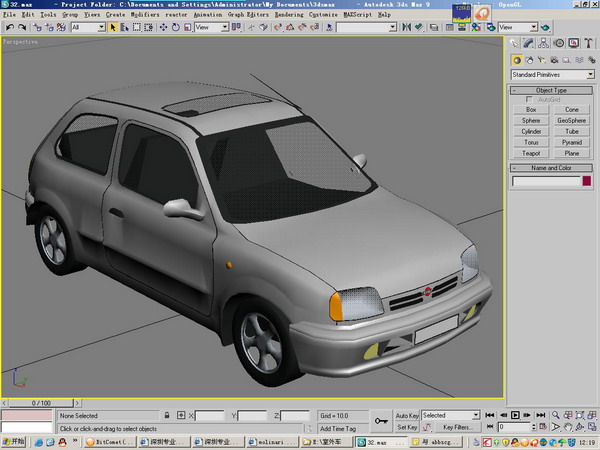600x450 pixels.
Task: Toggle the Auto Key animation mode
Action: click(x=407, y=415)
